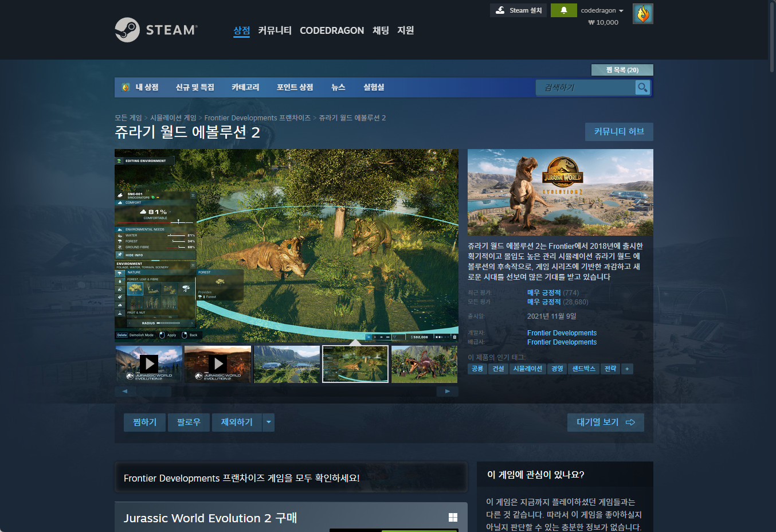Open 신규 및 특집 tab
This screenshot has height=532, width=776.
tap(195, 87)
